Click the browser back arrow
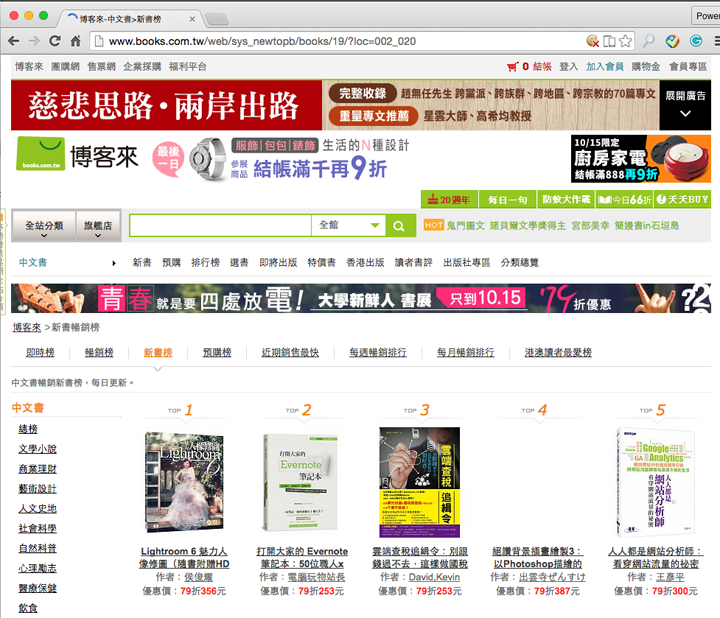The height and width of the screenshot is (618, 720). pos(14,41)
